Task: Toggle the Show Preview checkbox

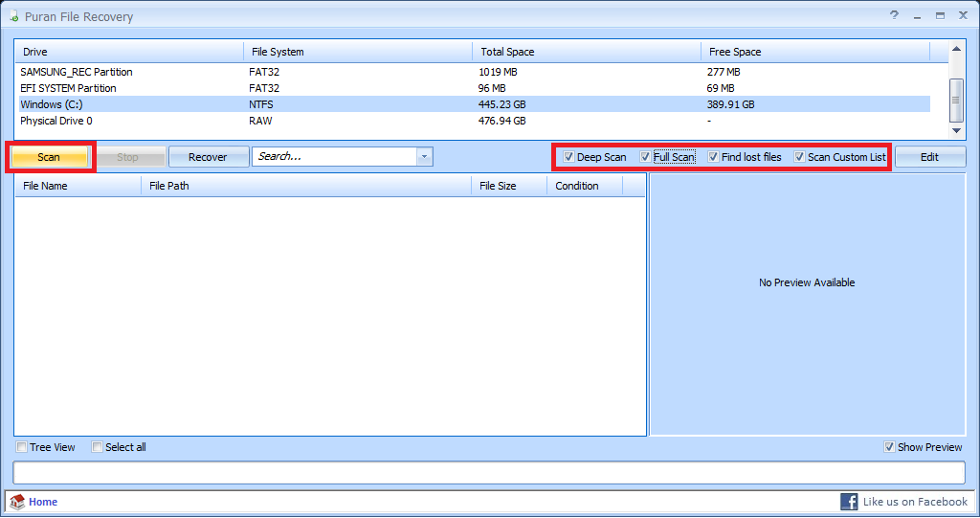Action: (889, 447)
